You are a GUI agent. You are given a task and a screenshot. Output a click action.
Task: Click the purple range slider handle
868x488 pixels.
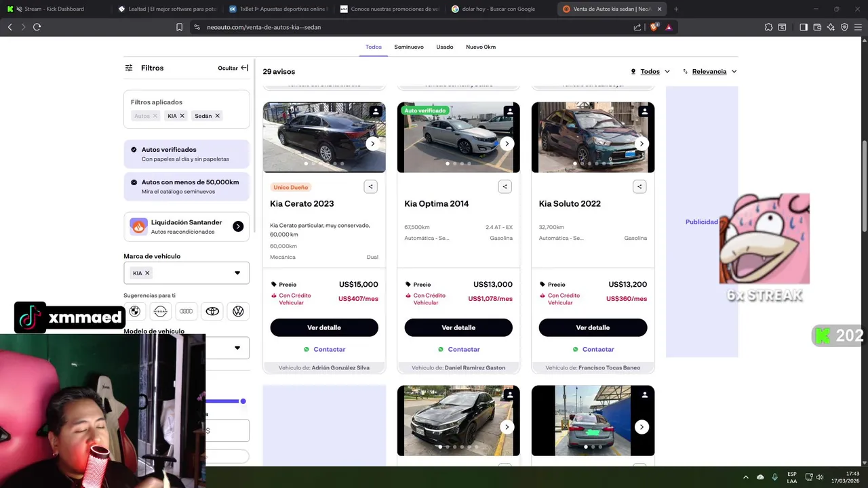[x=243, y=401]
